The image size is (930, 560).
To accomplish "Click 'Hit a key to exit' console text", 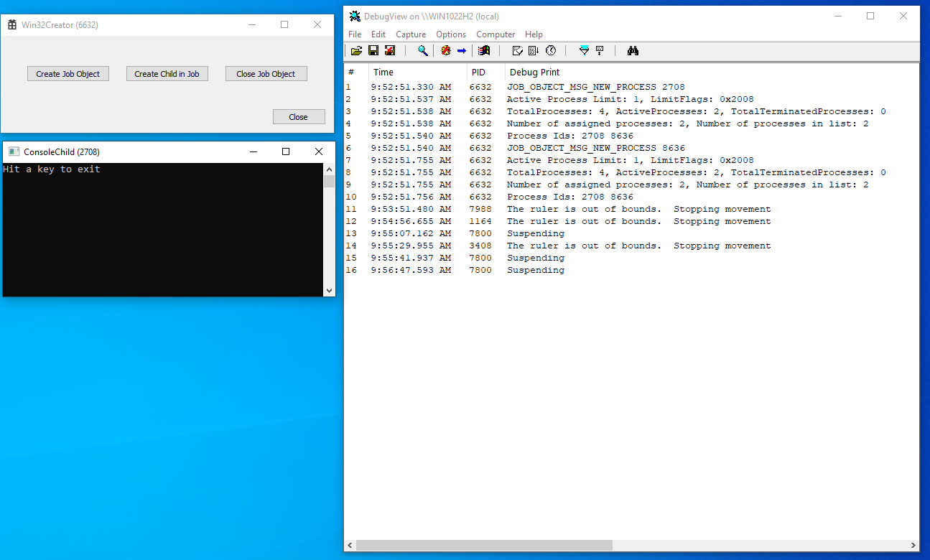I will point(52,169).
